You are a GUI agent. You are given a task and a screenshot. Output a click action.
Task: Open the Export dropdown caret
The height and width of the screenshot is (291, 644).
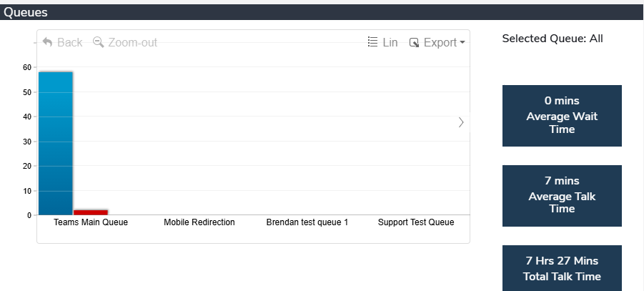[x=462, y=43]
